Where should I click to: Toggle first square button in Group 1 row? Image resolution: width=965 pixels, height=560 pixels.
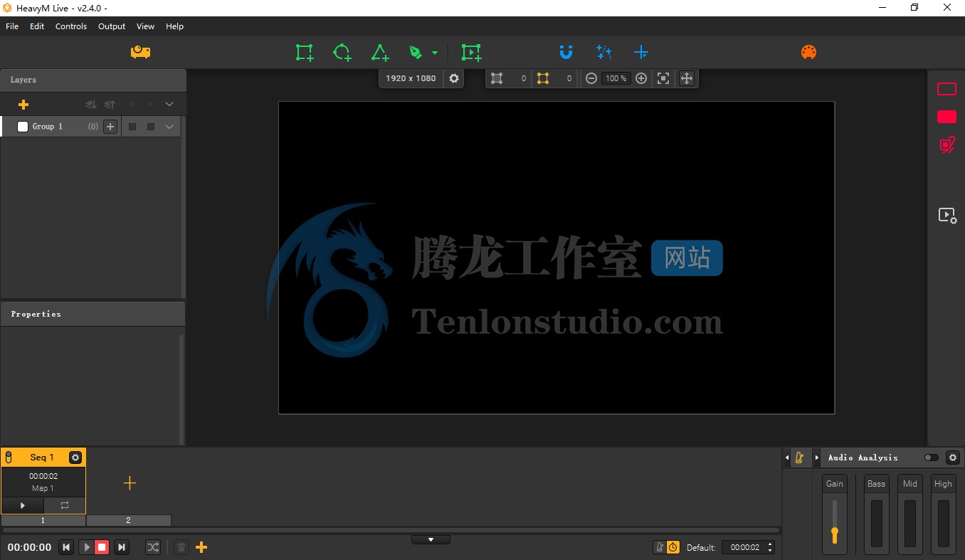tap(132, 127)
